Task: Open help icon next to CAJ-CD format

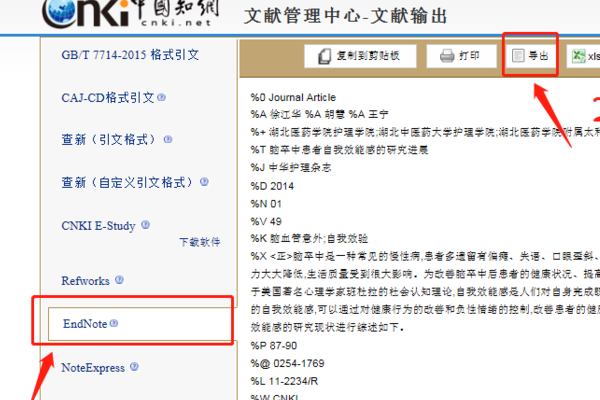Action: tap(161, 97)
